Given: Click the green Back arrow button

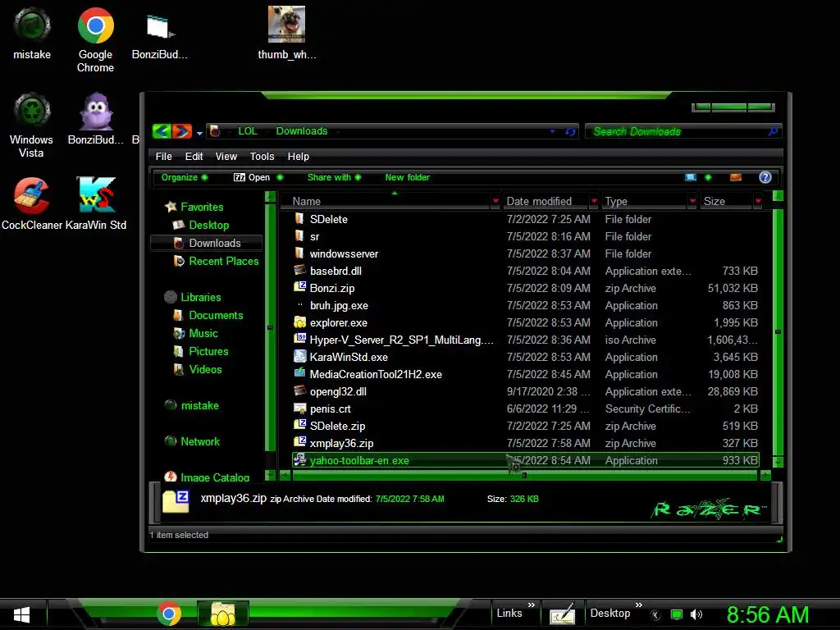Looking at the screenshot, I should [162, 130].
